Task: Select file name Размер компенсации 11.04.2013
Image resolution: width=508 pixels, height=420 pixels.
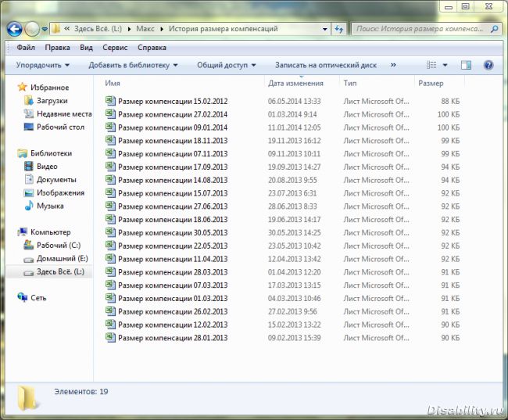Action: point(173,259)
